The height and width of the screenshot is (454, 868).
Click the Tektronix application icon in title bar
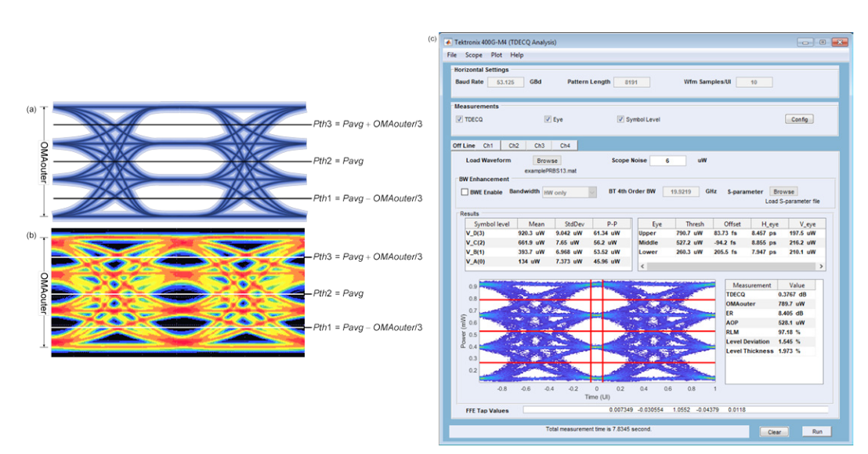click(449, 42)
